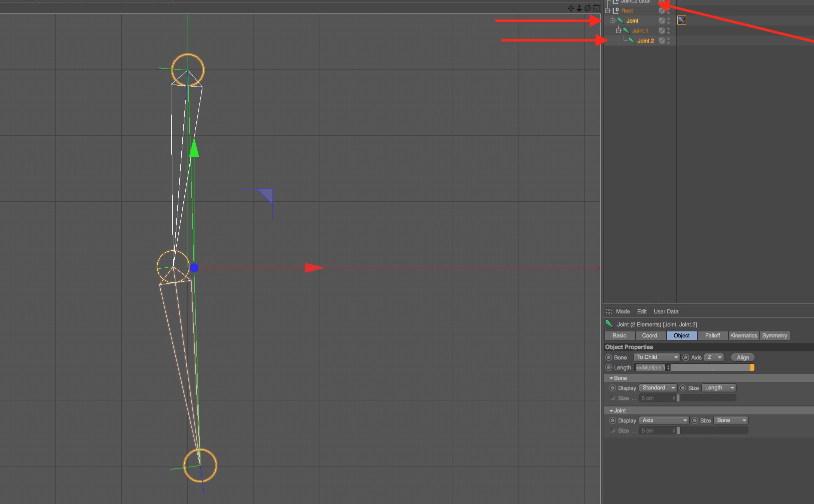The height and width of the screenshot is (504, 814).
Task: Open the Bone 'To Child' dropdown
Action: (657, 357)
